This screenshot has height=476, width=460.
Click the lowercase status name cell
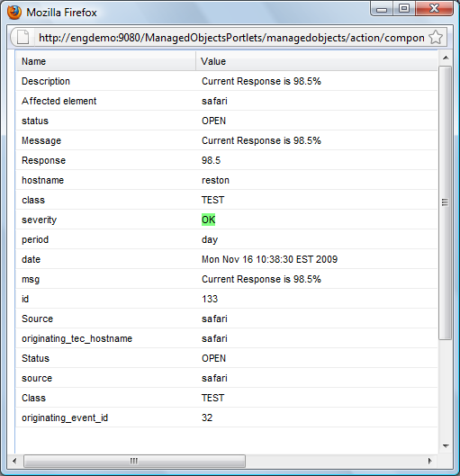tap(35, 121)
